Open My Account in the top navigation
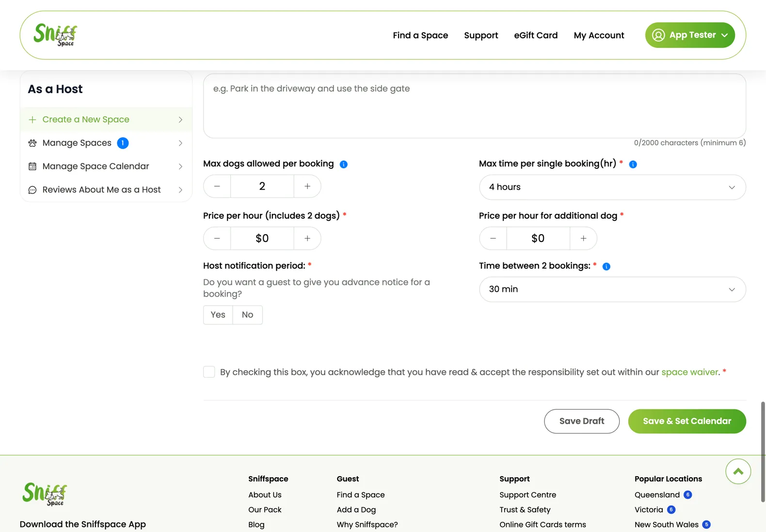Image resolution: width=766 pixels, height=532 pixels. pyautogui.click(x=599, y=35)
